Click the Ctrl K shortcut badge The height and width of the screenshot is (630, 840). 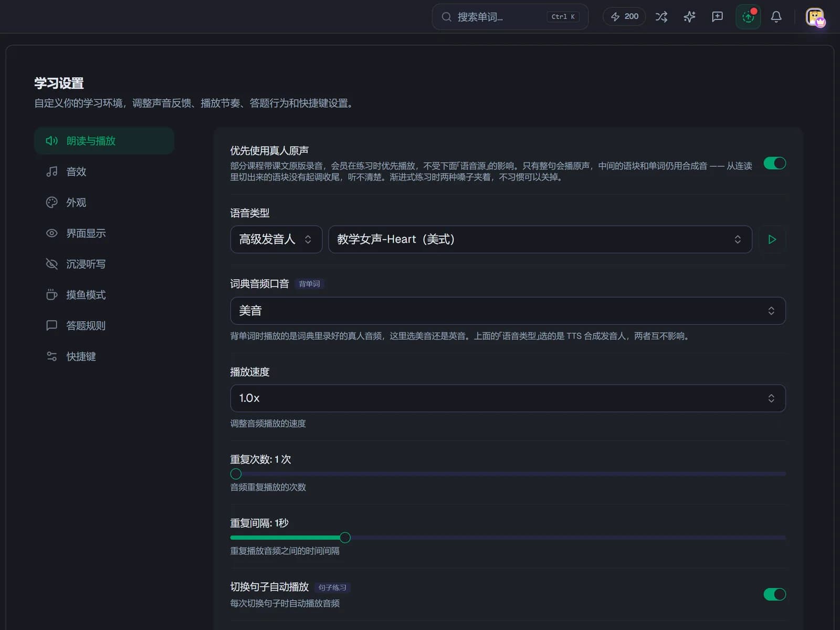pos(563,17)
